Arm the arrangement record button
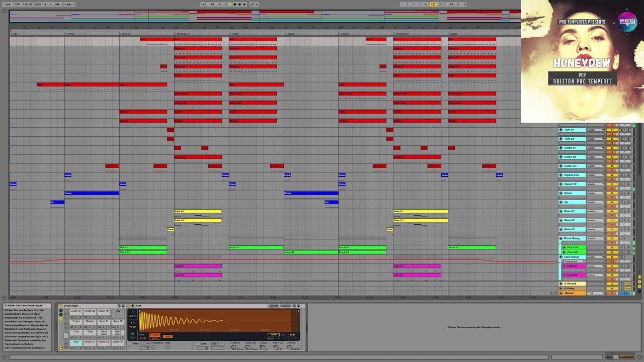This screenshot has height=362, width=644. point(239,5)
